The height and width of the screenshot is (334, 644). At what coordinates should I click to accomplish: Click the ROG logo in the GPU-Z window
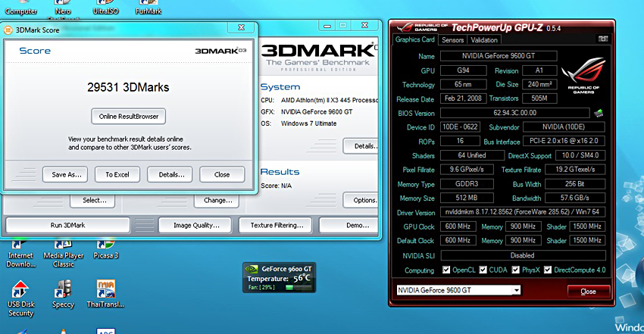click(x=583, y=76)
